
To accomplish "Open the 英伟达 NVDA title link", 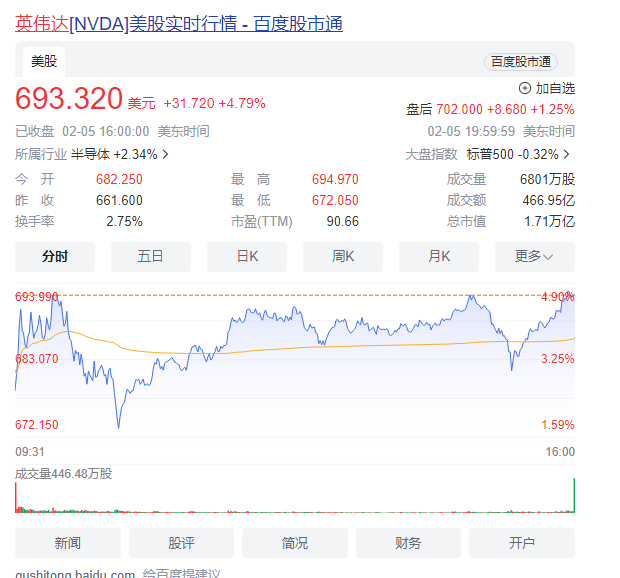I will pos(179,23).
